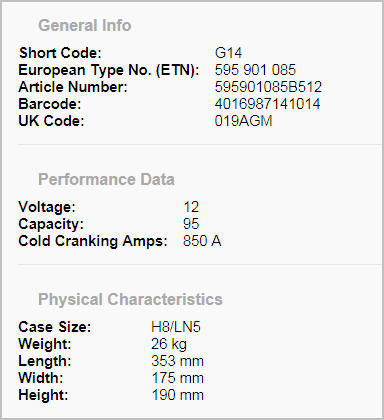Click the European Type No. value 595 901 085
Viewport: 384px width, 420px height.
(255, 70)
